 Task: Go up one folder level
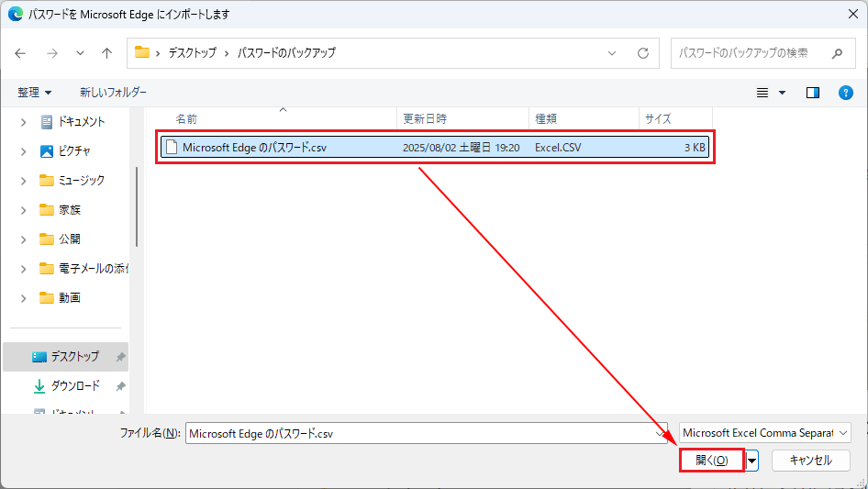click(x=106, y=53)
